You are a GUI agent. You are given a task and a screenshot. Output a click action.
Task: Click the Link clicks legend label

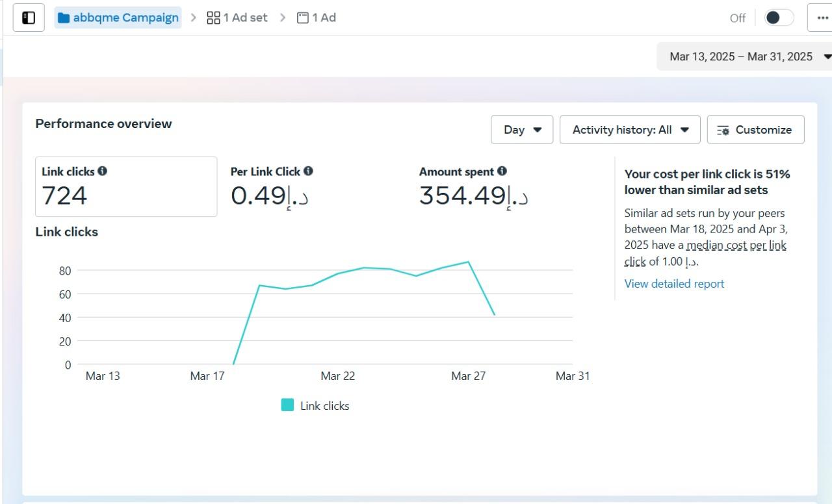[324, 406]
